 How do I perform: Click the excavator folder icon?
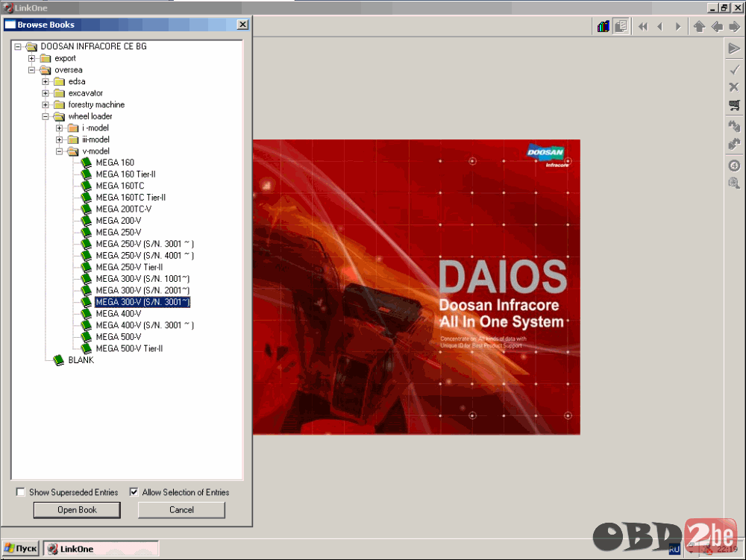tap(59, 93)
